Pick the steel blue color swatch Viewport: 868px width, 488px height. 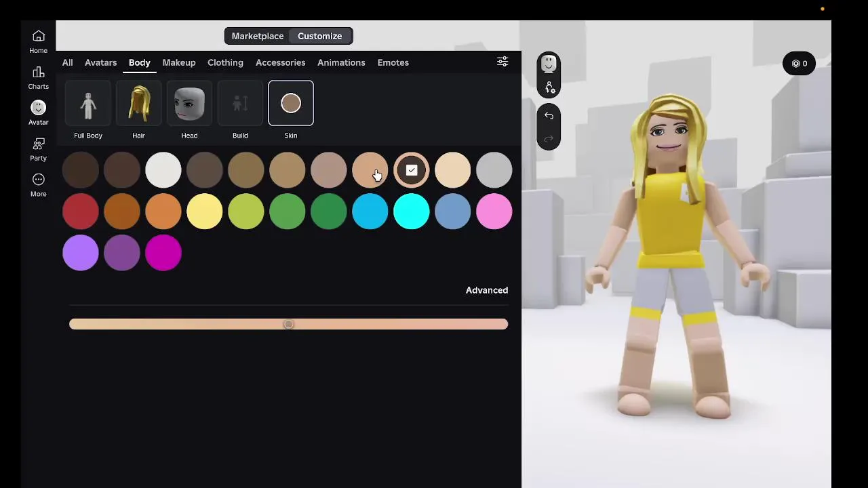(x=453, y=211)
